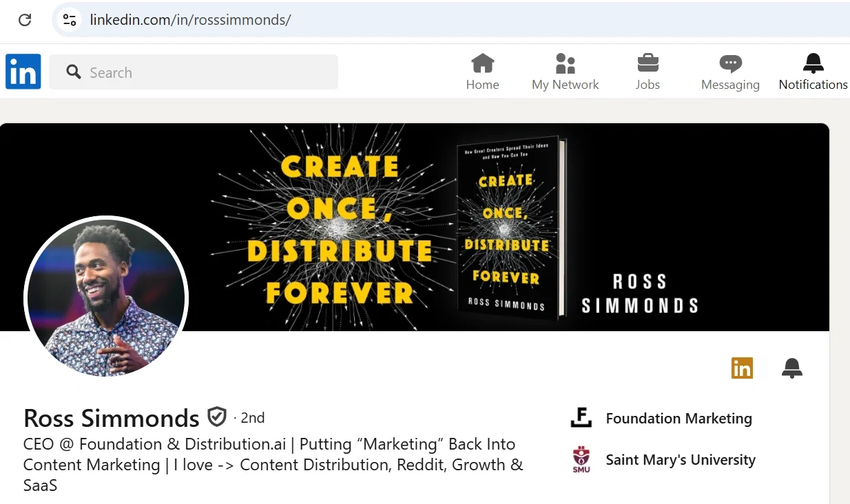
Task: Click the search magnifying glass
Action: [x=73, y=72]
